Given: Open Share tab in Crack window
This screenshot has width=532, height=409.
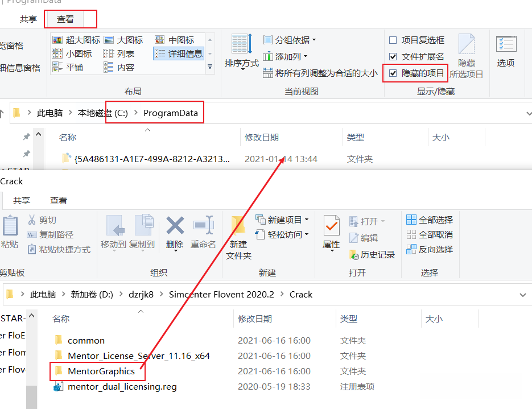Looking at the screenshot, I should click(22, 200).
